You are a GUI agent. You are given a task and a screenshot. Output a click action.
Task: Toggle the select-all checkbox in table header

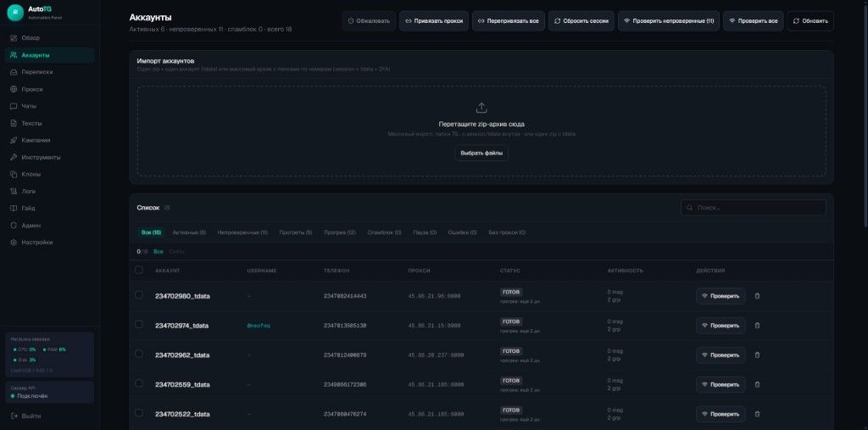(139, 270)
